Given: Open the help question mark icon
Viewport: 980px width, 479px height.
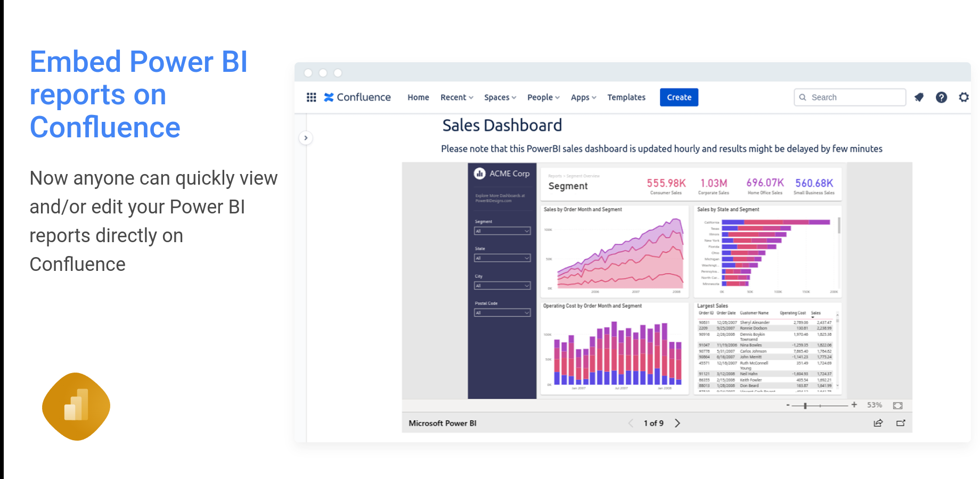Looking at the screenshot, I should coord(942,97).
